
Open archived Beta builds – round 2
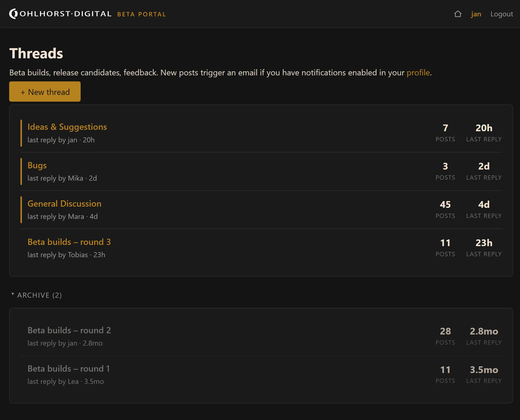pos(69,330)
